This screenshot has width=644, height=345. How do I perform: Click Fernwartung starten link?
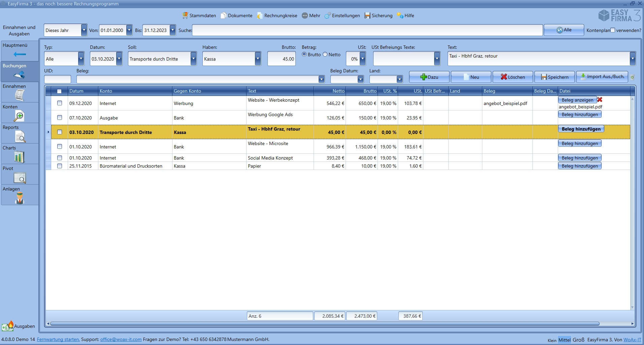(58, 339)
